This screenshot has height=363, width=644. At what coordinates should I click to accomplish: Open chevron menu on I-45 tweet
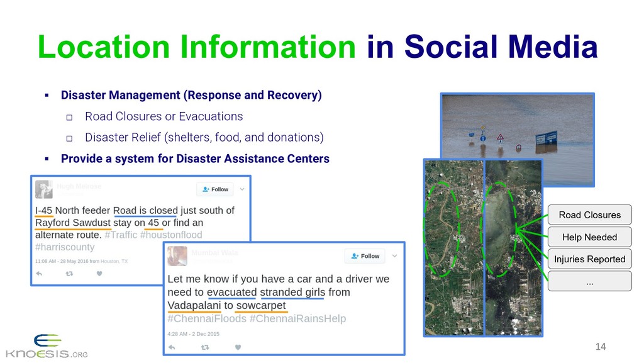pos(242,189)
